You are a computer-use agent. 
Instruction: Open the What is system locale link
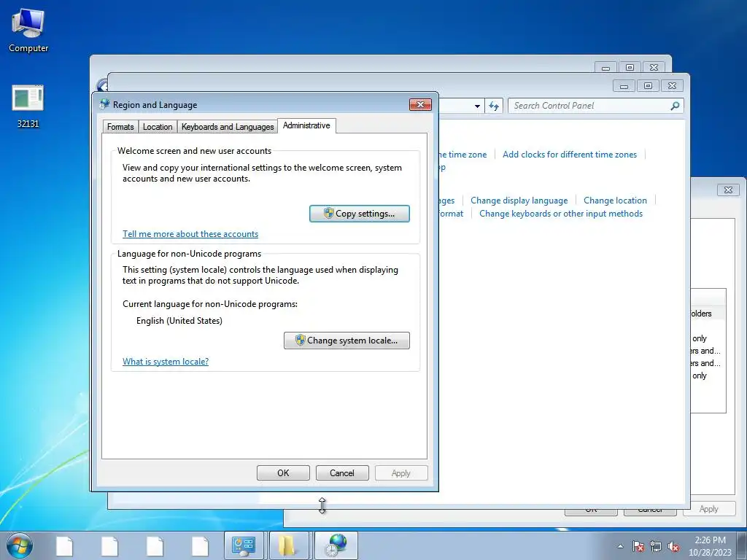[166, 362]
